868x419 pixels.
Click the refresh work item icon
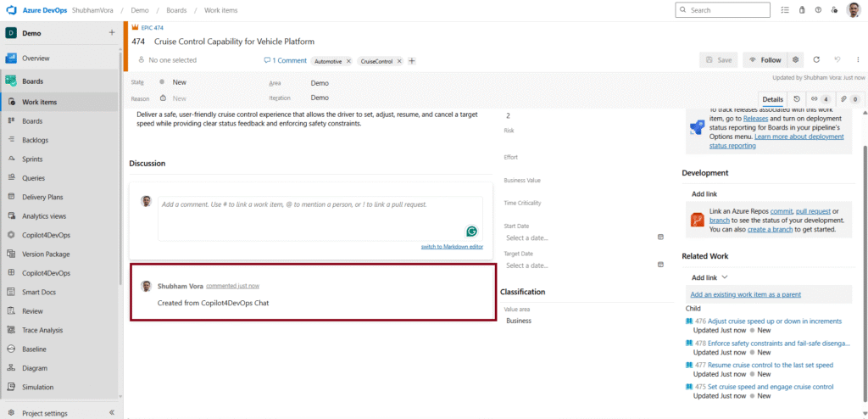click(816, 60)
